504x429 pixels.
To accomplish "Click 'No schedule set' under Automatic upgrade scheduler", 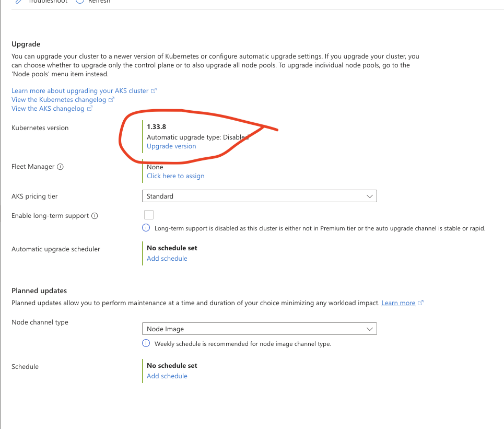I will 172,248.
